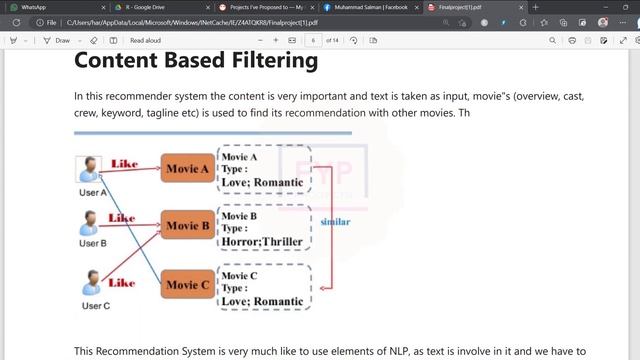This screenshot has height=360, width=640.
Task: Start Read aloud
Action: tap(145, 40)
